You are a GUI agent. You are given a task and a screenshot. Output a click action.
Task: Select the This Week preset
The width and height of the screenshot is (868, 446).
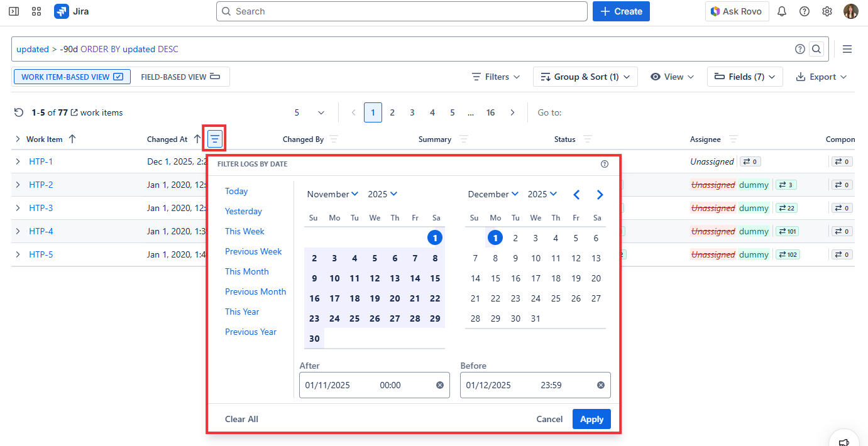tap(244, 231)
